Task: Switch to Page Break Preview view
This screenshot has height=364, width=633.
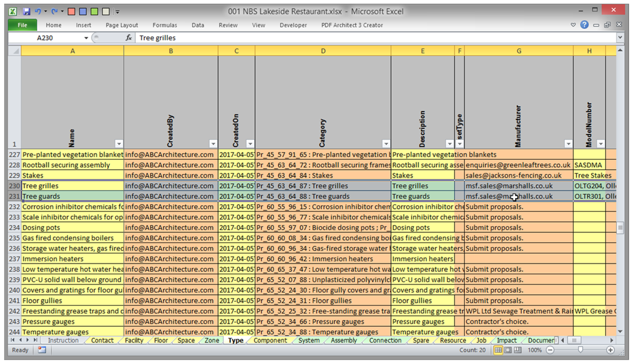Action: pos(517,350)
